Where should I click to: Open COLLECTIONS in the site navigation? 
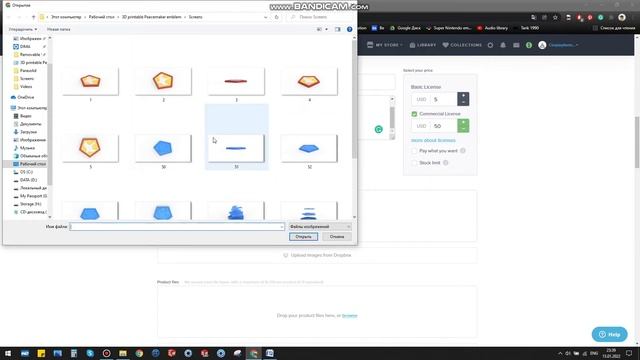462,45
